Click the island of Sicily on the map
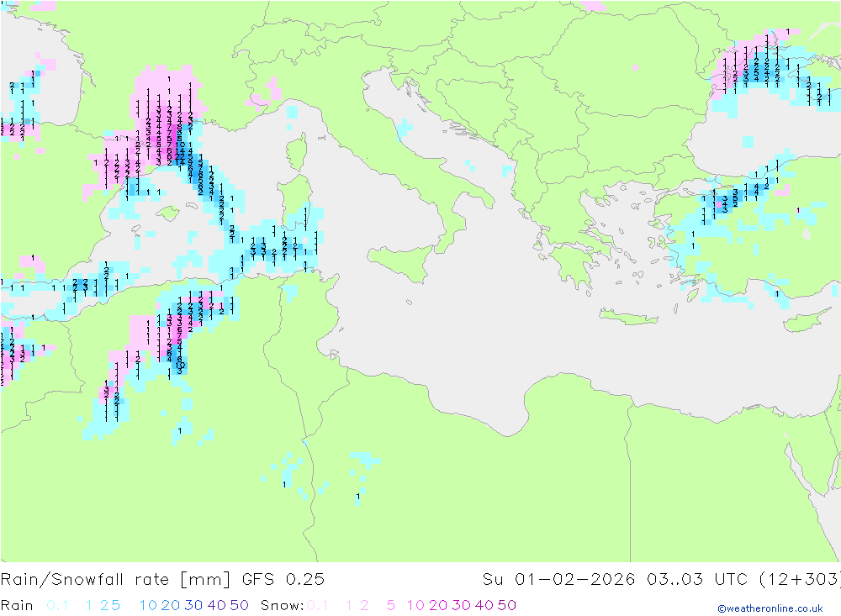841x616 pixels. [404, 261]
